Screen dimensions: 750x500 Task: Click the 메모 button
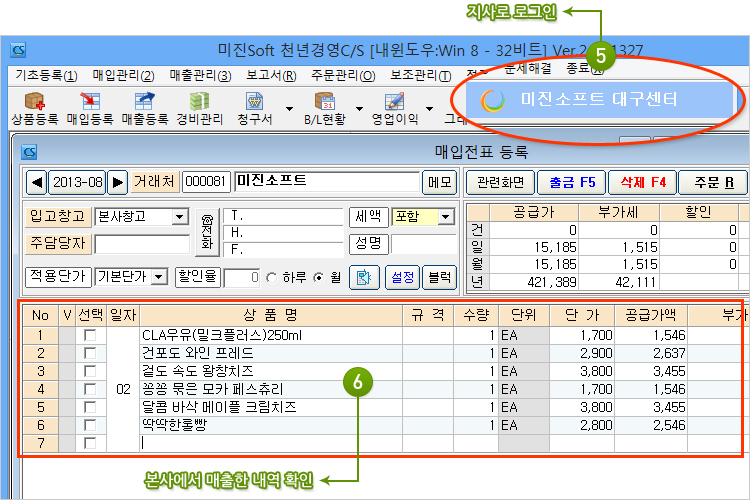440,182
